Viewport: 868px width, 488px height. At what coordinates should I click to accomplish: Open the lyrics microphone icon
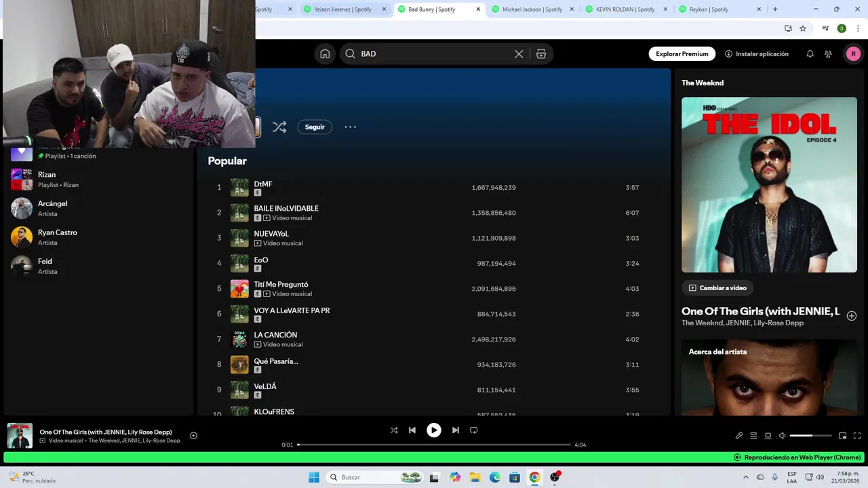click(x=739, y=435)
